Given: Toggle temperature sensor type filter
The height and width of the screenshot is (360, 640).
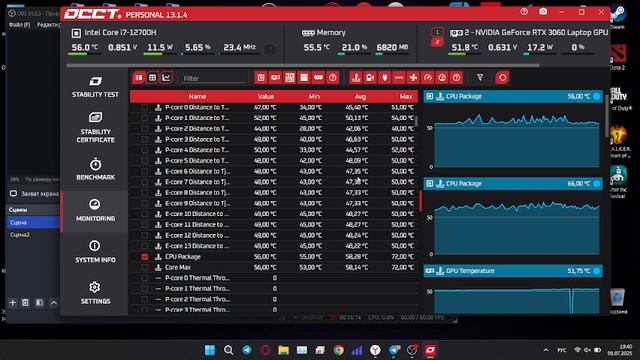Looking at the screenshot, I should tap(356, 78).
